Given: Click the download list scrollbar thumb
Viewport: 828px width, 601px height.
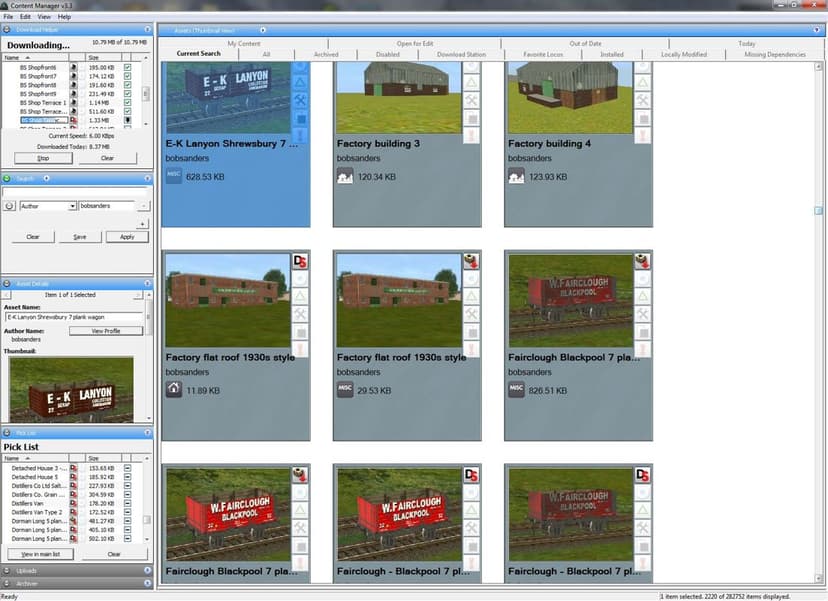Looking at the screenshot, I should 146,93.
